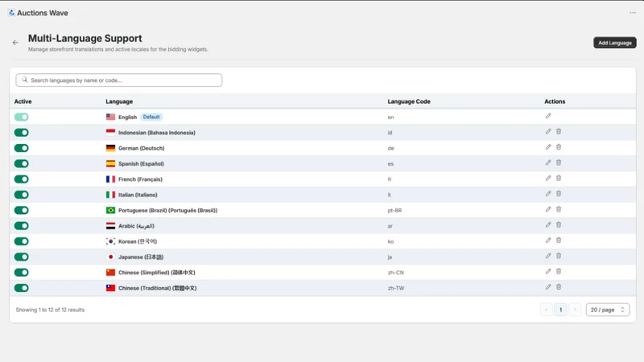
Task: Edit the German (Deutsch) language
Action: click(548, 147)
